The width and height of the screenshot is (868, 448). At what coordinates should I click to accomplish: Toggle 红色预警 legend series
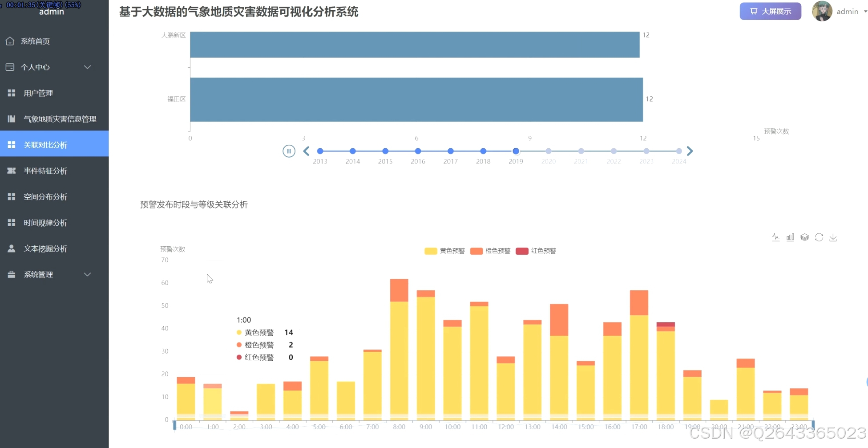(536, 251)
